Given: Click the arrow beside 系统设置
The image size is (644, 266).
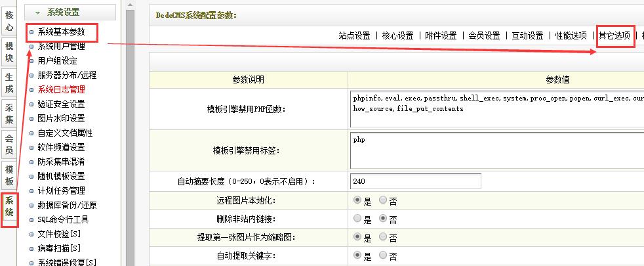Looking at the screenshot, I should pos(38,13).
